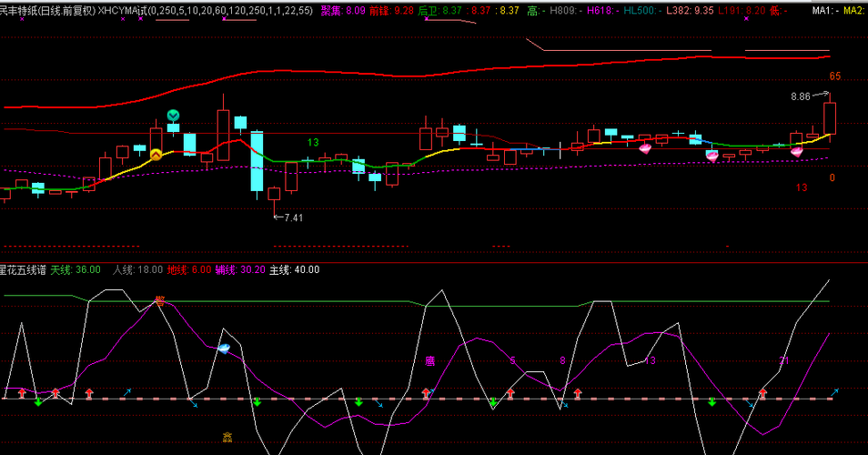Image resolution: width=868 pixels, height=455 pixels.
Task: Click the 人线: 18.00 reading
Action: click(137, 270)
